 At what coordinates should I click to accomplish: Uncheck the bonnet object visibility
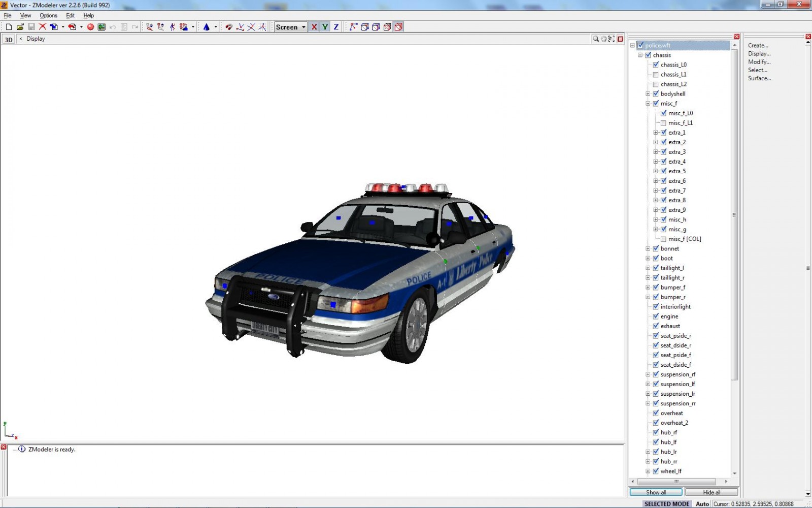pos(656,249)
